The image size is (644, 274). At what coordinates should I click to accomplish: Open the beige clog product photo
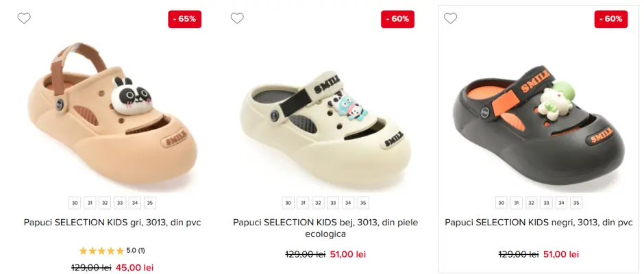click(x=325, y=123)
